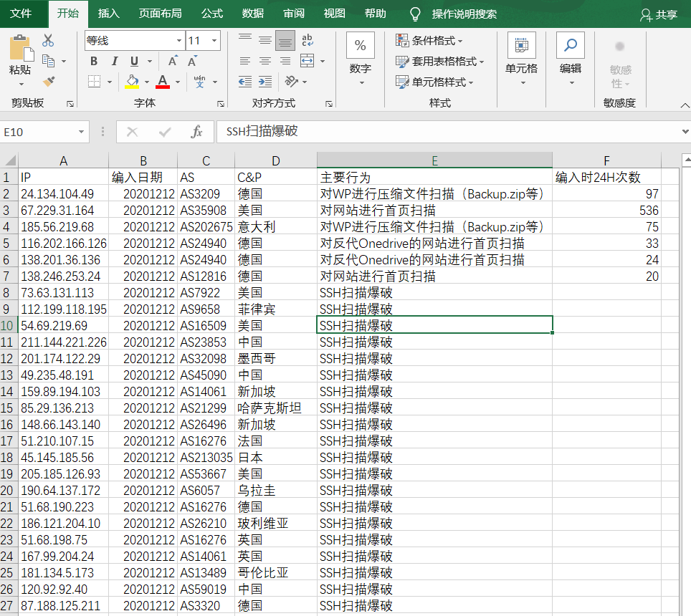This screenshot has height=616, width=691.
Task: Select row 10 header
Action: coord(9,325)
